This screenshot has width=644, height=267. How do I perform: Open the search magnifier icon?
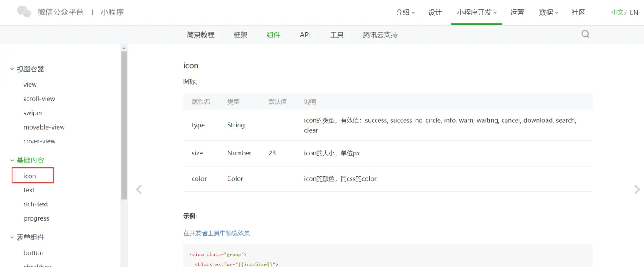click(585, 34)
